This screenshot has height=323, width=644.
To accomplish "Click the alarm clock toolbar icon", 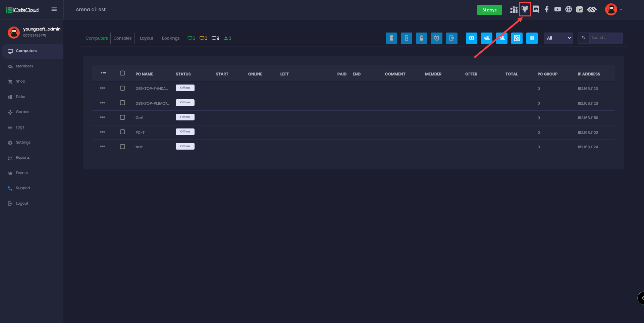I will [x=436, y=38].
